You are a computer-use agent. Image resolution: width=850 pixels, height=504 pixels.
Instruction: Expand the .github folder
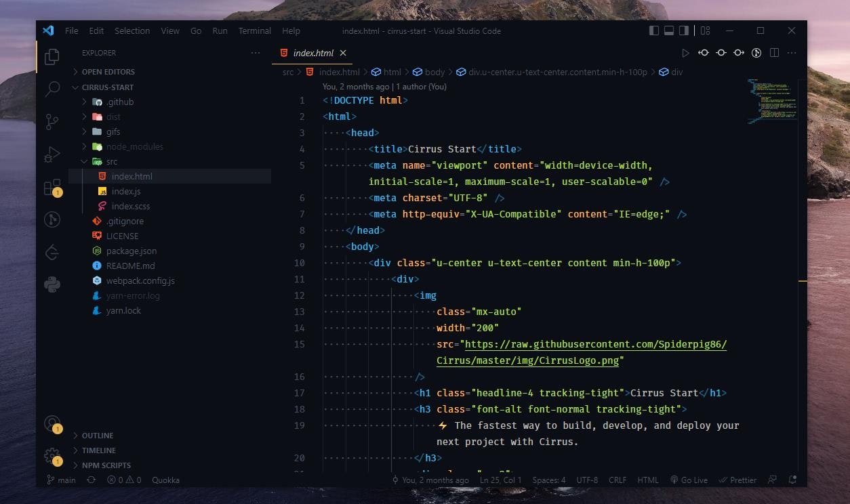pos(170,102)
